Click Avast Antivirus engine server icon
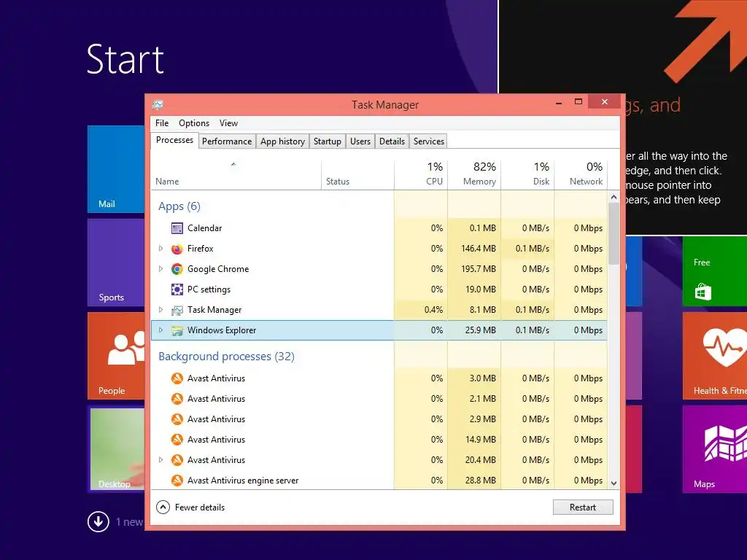 [x=177, y=481]
